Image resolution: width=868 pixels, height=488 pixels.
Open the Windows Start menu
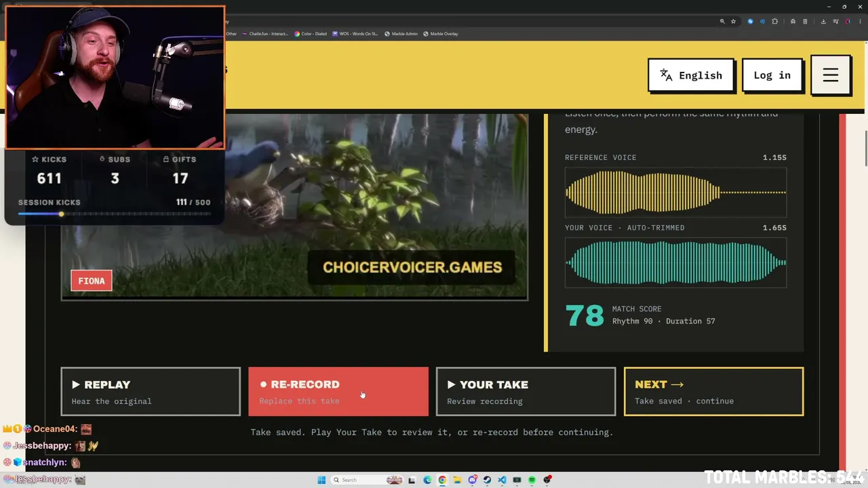[321, 480]
